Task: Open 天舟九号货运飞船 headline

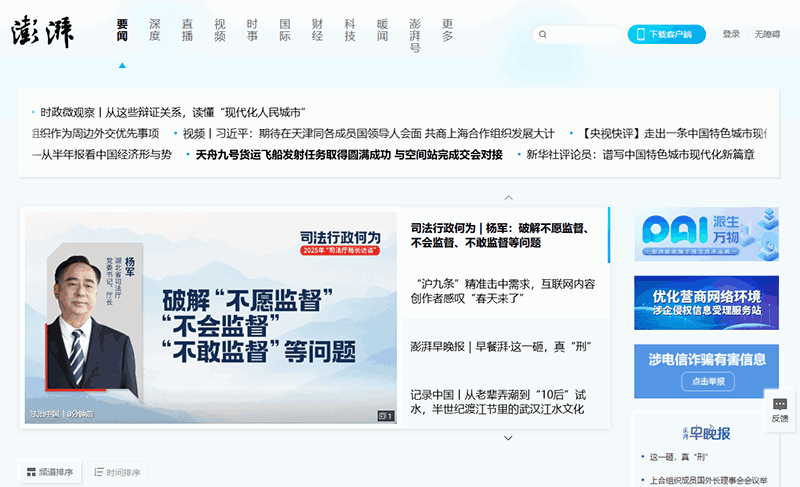Action: [349, 155]
